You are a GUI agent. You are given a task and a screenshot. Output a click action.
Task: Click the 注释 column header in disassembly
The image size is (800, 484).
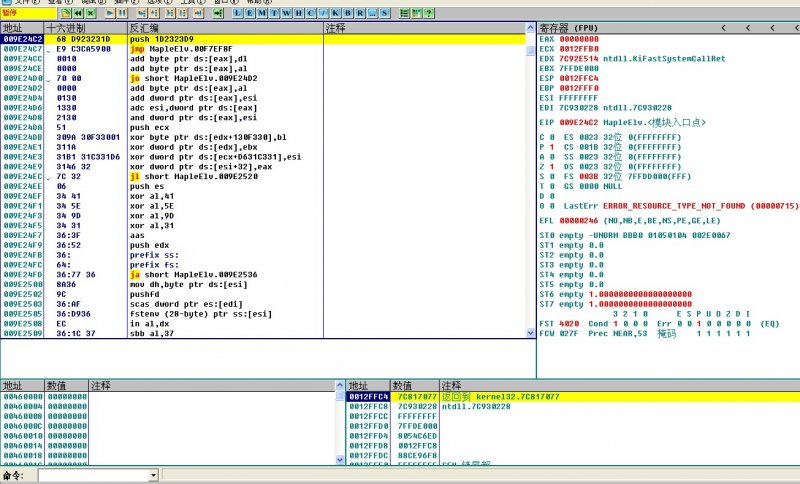coord(336,28)
